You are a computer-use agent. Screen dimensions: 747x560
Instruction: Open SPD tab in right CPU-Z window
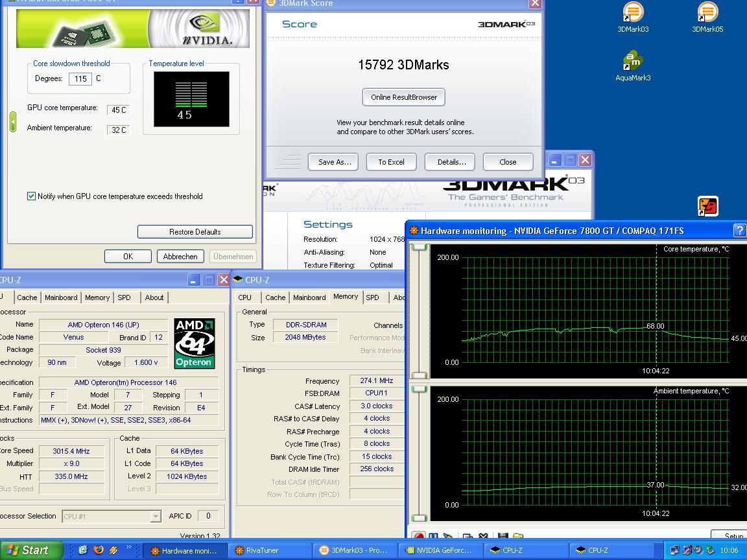click(373, 297)
